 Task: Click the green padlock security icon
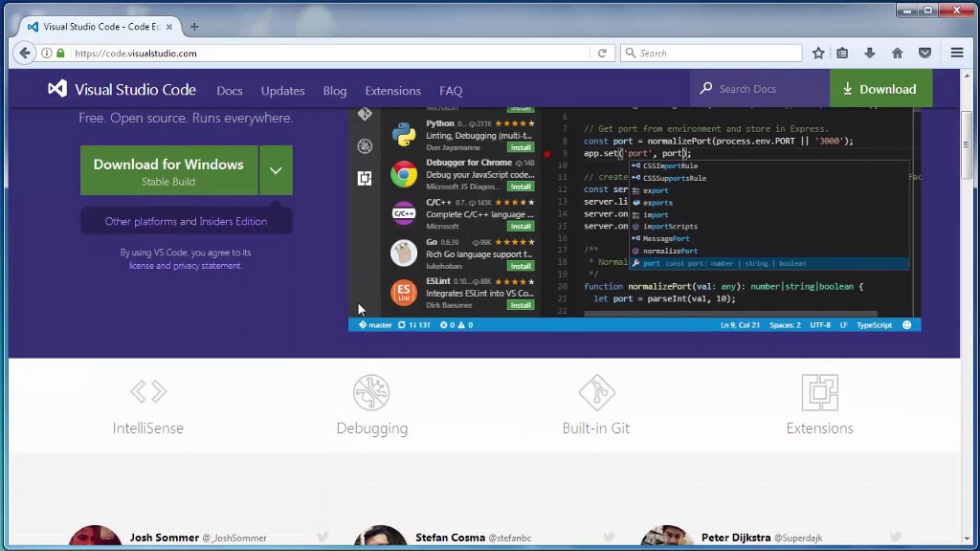click(60, 54)
